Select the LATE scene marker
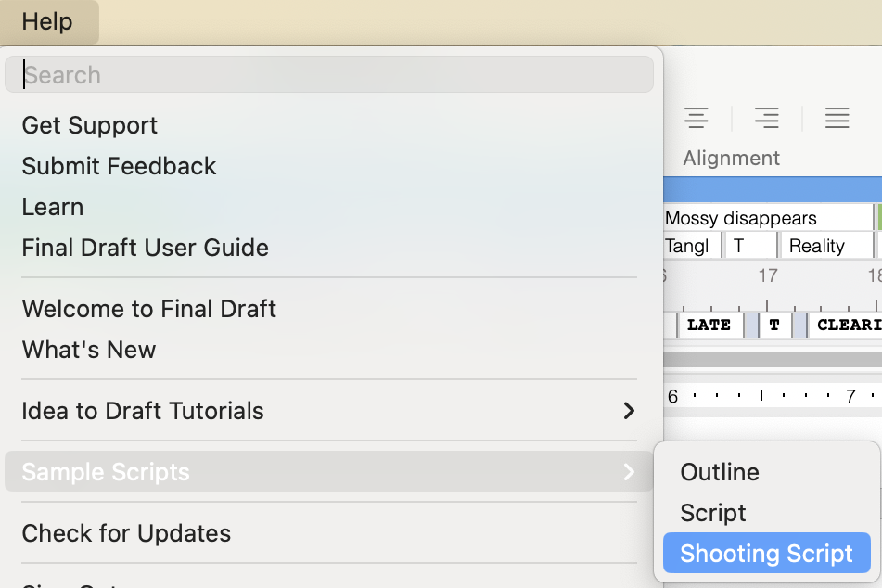Viewport: 882px width, 588px height. (709, 325)
